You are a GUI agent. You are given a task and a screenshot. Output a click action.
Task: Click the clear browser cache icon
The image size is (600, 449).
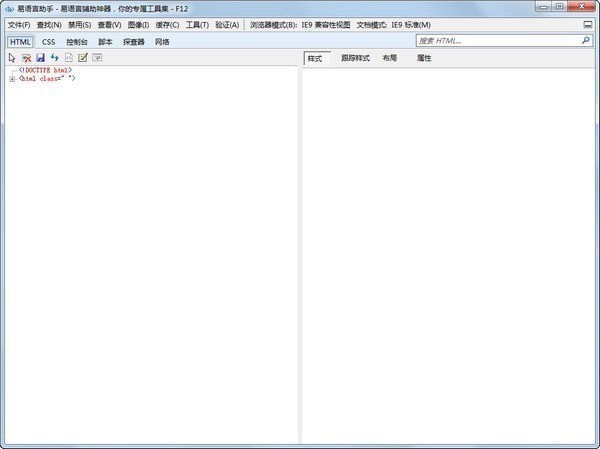27,58
